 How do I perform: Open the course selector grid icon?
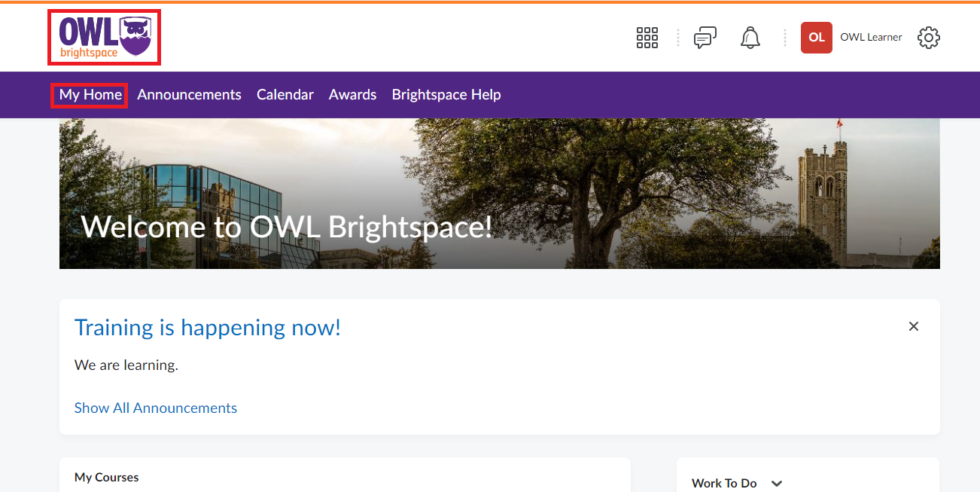647,38
